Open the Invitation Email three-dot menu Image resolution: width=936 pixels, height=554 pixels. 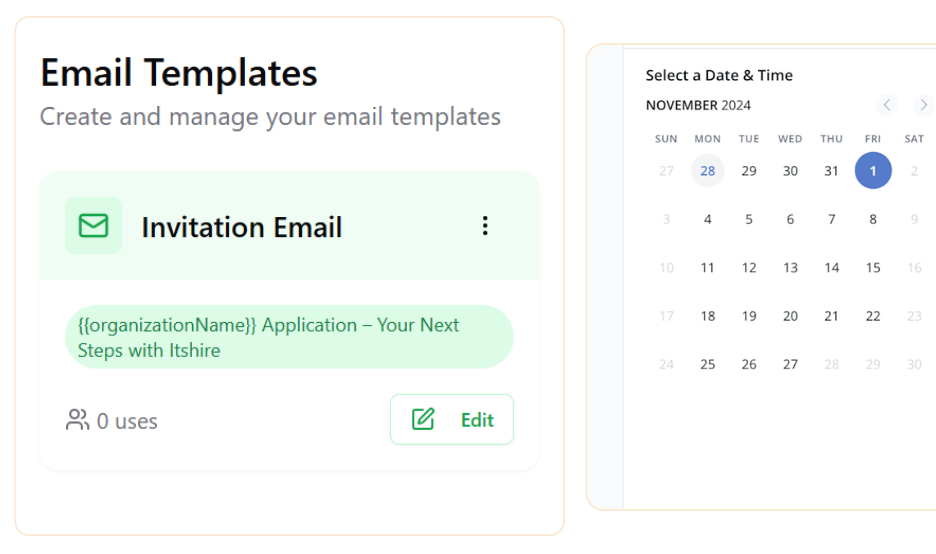(x=485, y=226)
